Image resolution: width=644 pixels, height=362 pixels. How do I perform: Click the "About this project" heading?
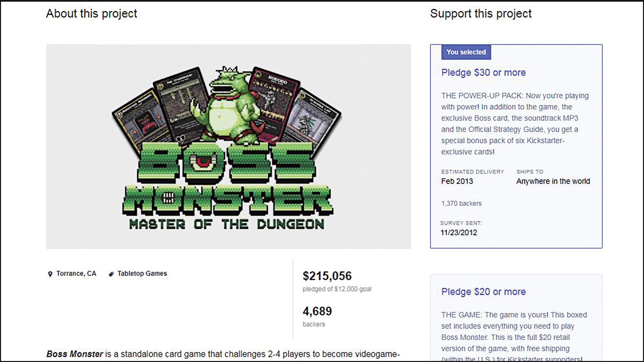point(92,13)
